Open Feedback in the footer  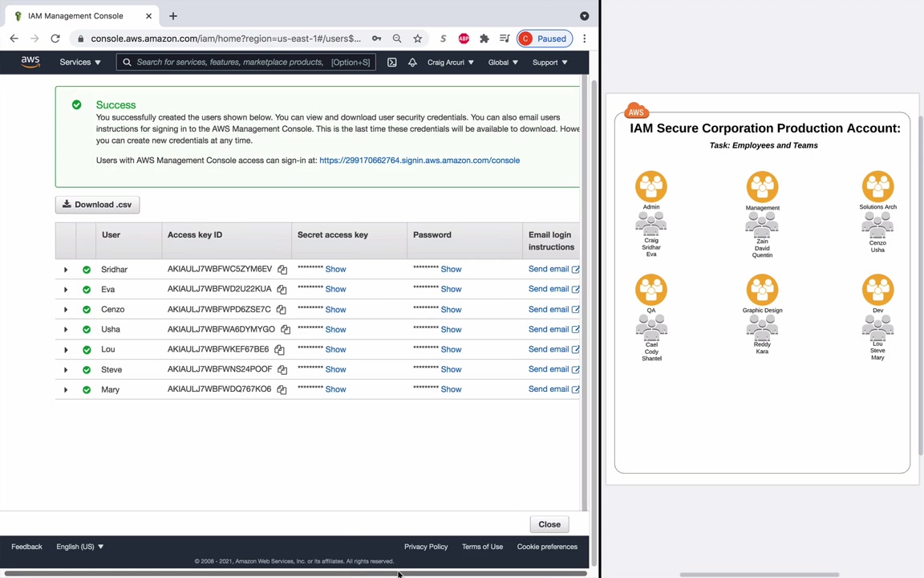pos(26,547)
